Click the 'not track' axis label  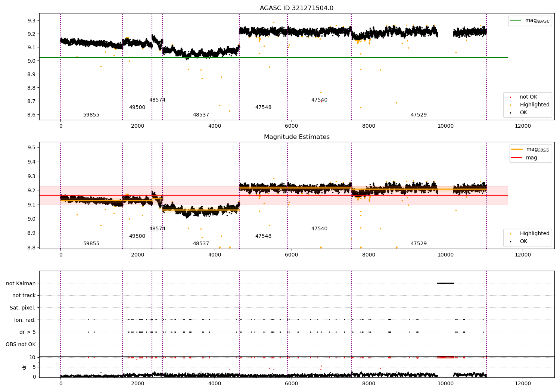point(24,296)
